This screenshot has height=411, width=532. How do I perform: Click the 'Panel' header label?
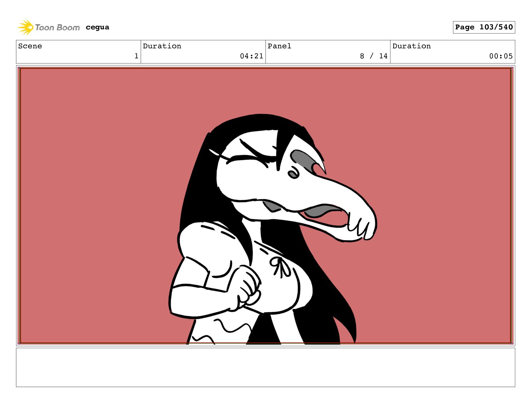pyautogui.click(x=280, y=46)
